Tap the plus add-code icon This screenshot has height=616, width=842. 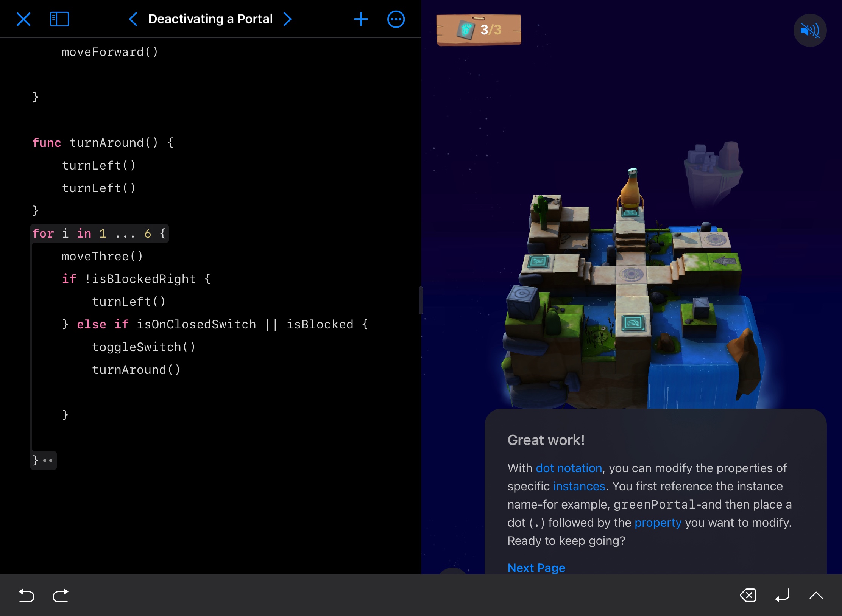coord(361,19)
